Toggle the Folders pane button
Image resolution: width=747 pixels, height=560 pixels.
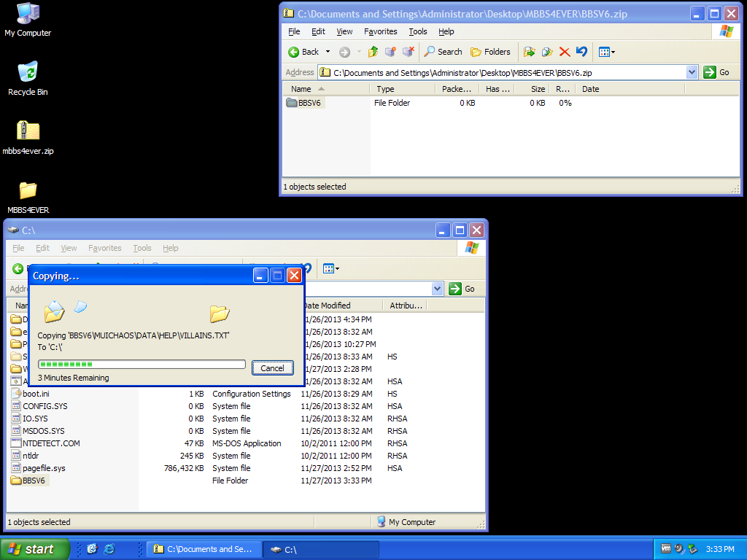click(x=490, y=52)
